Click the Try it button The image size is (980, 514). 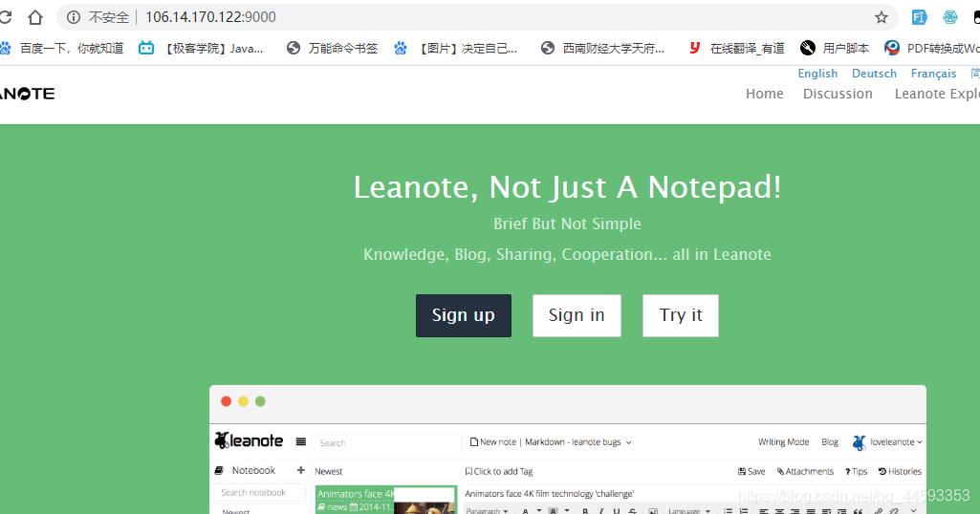[681, 315]
